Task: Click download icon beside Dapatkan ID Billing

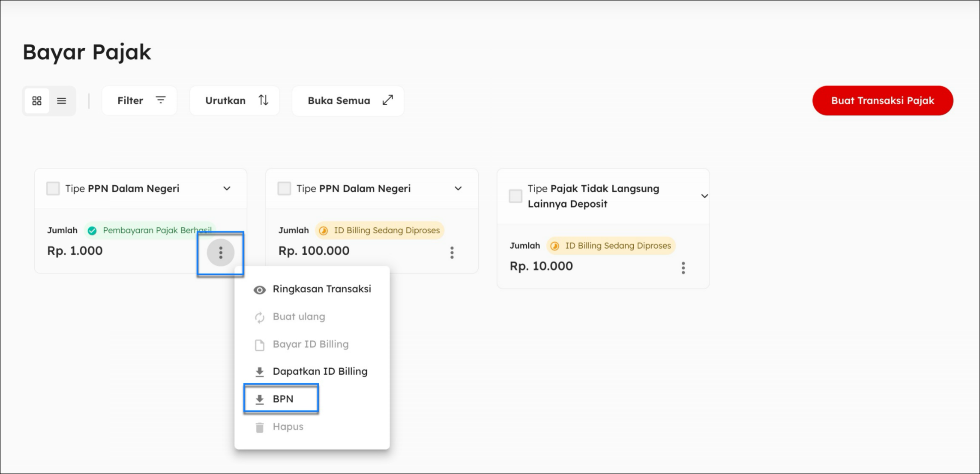Action: [259, 372]
